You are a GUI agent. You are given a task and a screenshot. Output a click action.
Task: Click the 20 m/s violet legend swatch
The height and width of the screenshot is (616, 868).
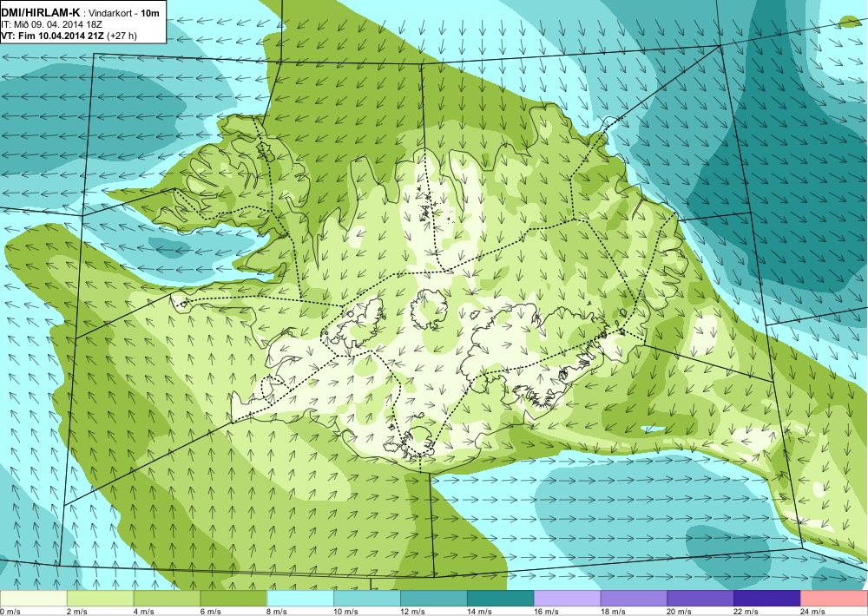(x=700, y=599)
